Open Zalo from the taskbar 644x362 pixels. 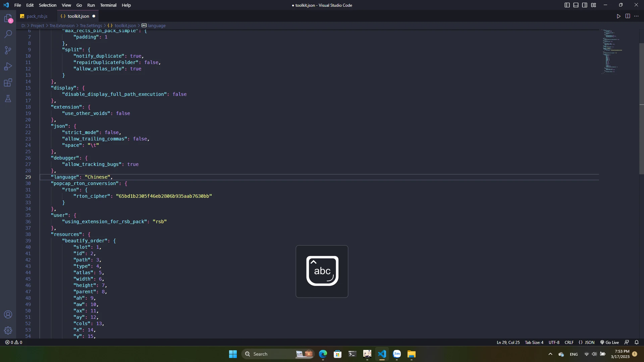[397, 354]
